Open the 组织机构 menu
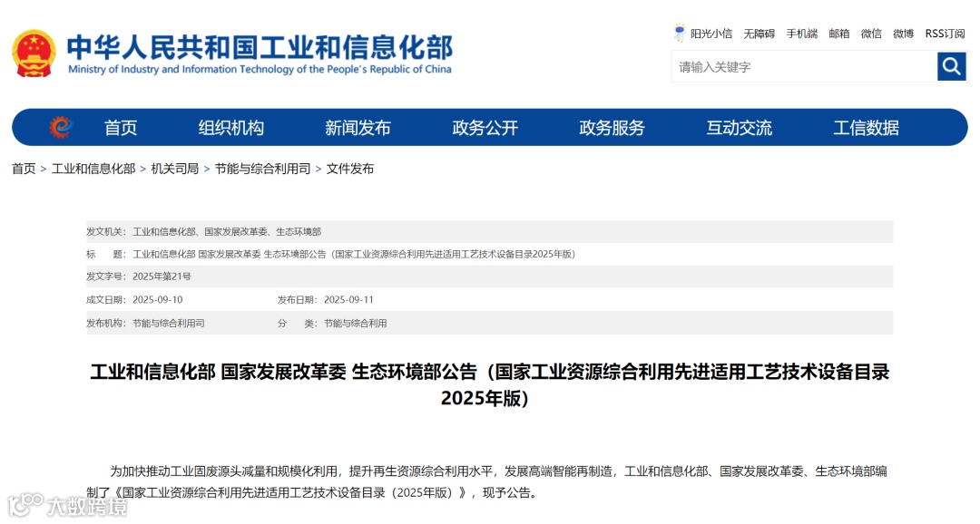The image size is (980, 524). [229, 128]
